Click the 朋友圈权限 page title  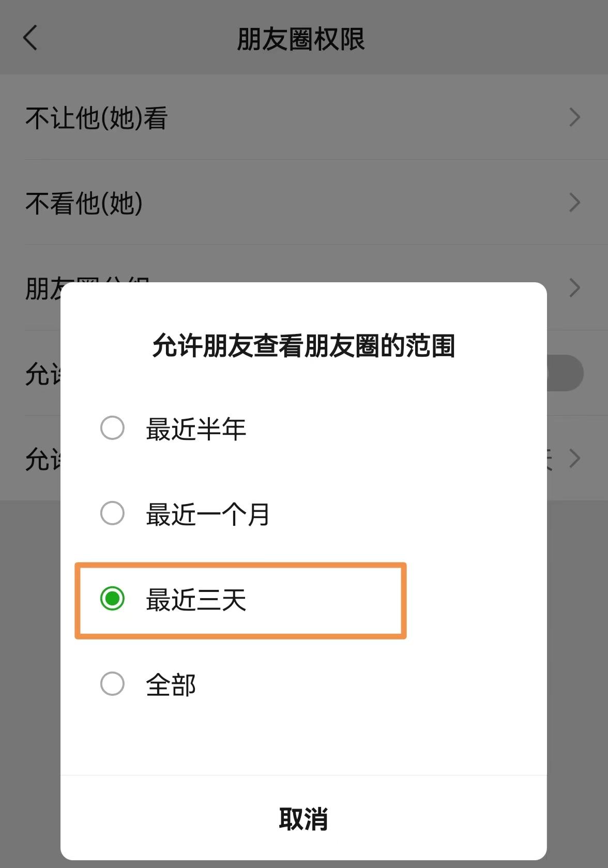point(301,39)
